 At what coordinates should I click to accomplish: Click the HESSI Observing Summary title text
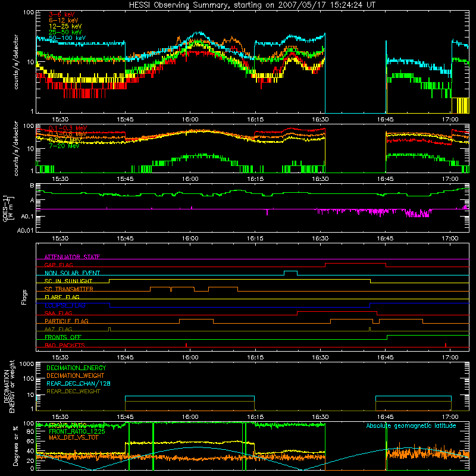click(x=252, y=5)
